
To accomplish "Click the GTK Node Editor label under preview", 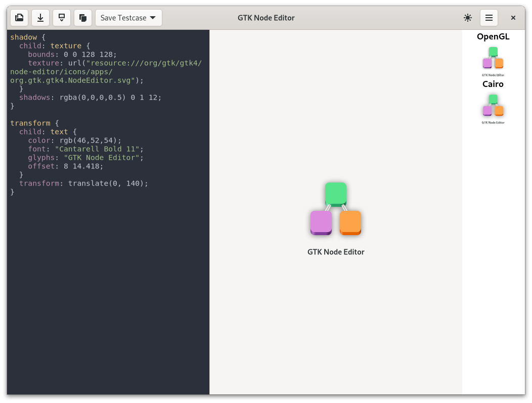I will point(336,252).
